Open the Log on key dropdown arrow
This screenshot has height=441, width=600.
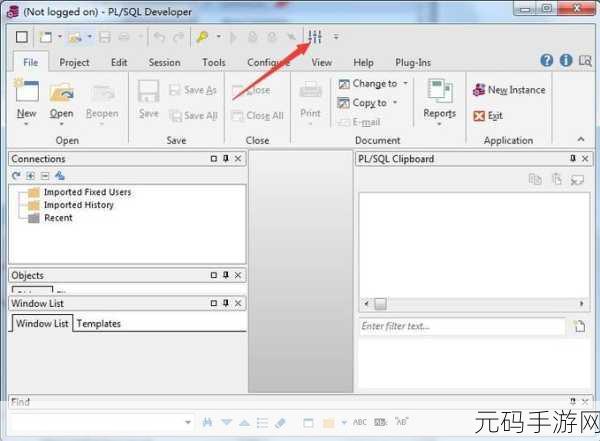pyautogui.click(x=218, y=37)
